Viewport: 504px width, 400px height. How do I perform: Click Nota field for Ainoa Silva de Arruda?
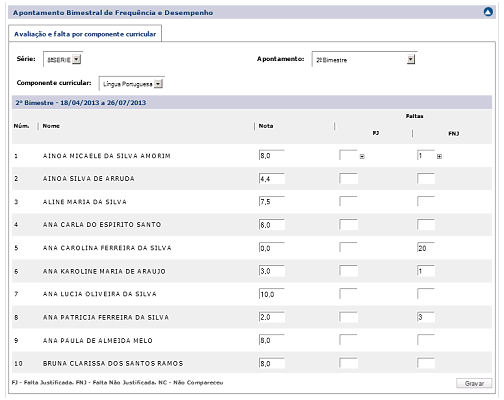point(272,179)
